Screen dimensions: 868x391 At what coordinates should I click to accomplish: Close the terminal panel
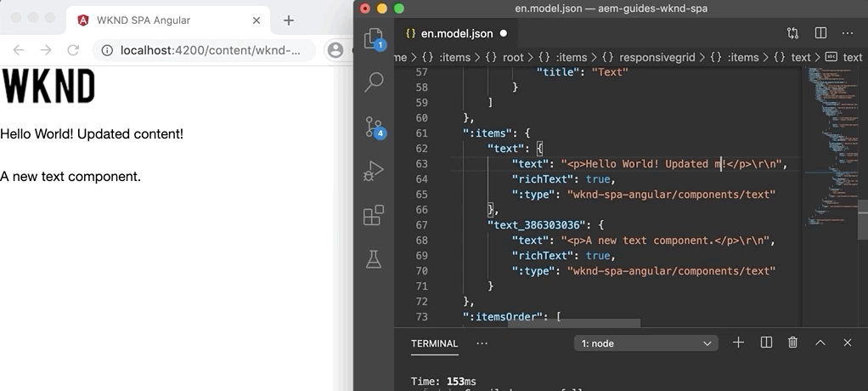(x=848, y=343)
